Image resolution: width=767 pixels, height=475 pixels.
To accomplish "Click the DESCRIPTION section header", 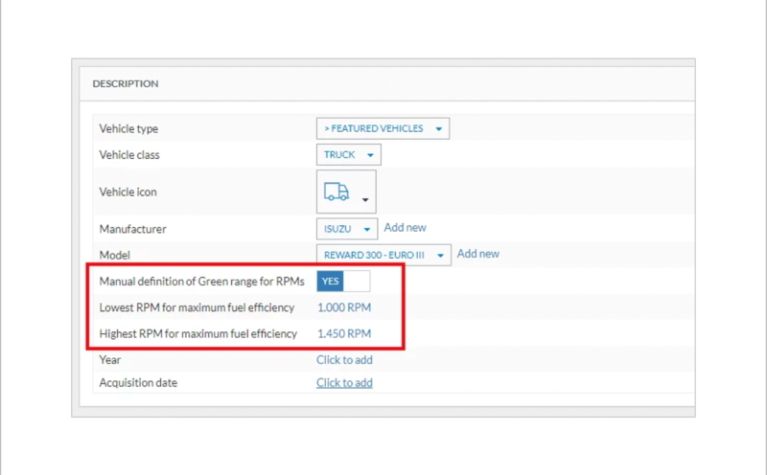I will click(x=125, y=84).
